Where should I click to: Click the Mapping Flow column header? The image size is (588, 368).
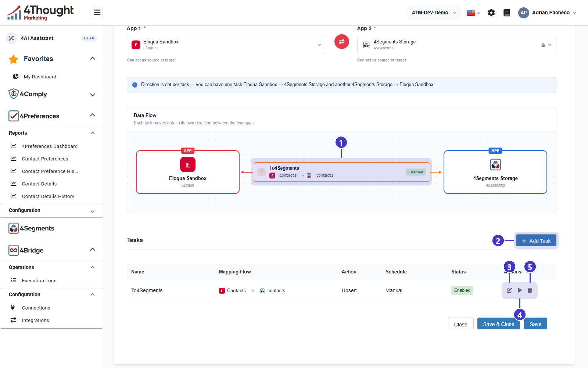click(x=235, y=272)
